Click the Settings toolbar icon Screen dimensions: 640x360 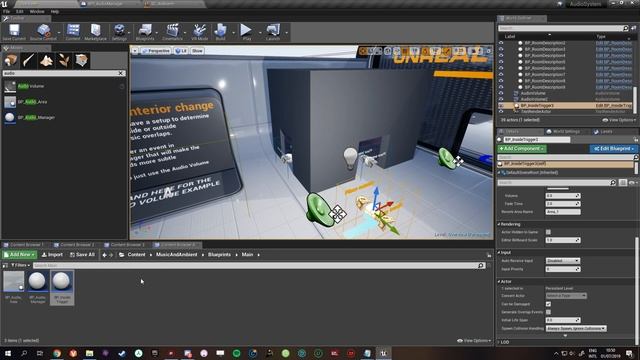click(x=119, y=32)
